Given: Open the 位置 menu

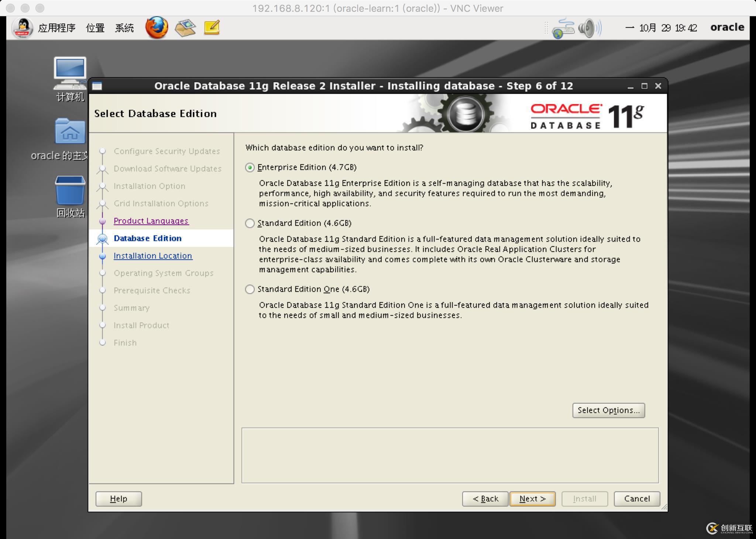Looking at the screenshot, I should point(95,28).
